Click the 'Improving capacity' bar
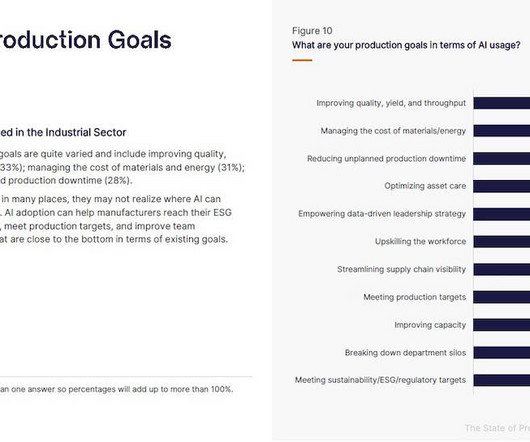Screen dimensions: 530x442 [x=502, y=325]
